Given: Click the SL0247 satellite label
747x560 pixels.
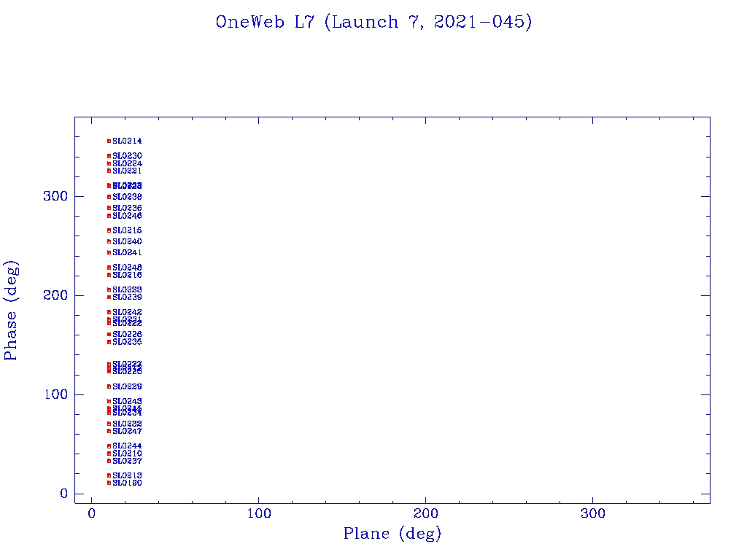Looking at the screenshot, I should pos(127,431).
